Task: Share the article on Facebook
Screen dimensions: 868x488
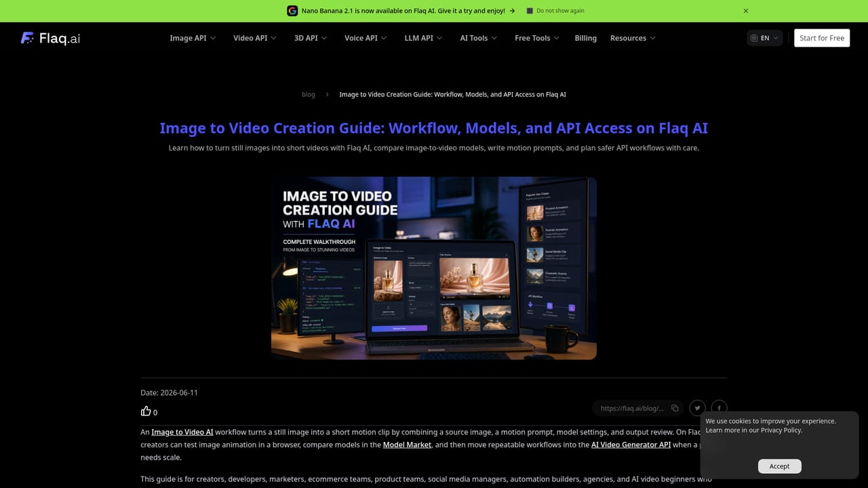Action: click(719, 408)
